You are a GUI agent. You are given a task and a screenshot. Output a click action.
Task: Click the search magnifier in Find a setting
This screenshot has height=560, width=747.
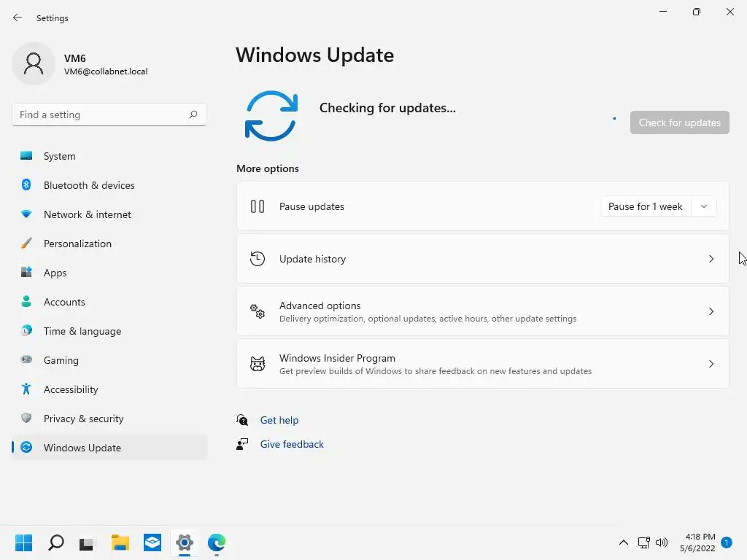pyautogui.click(x=193, y=114)
